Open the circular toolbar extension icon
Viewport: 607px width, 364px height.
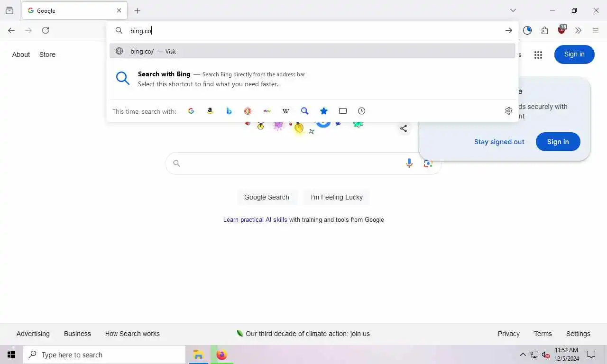527,30
